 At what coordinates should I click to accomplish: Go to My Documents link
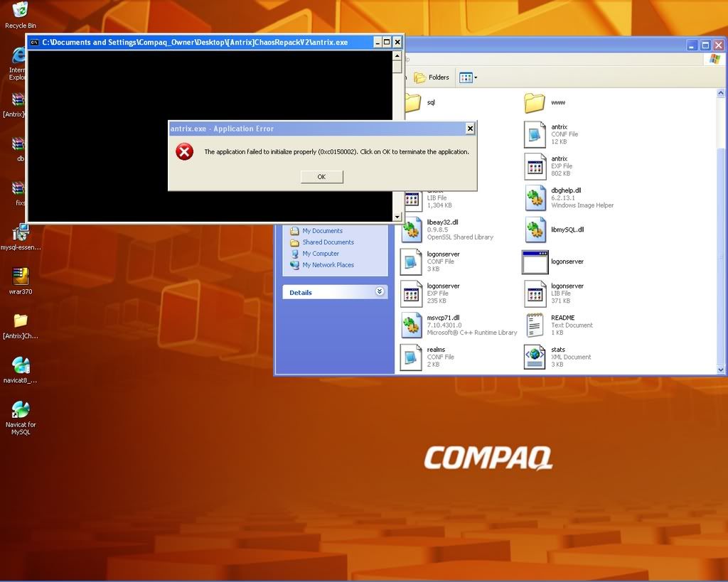322,231
